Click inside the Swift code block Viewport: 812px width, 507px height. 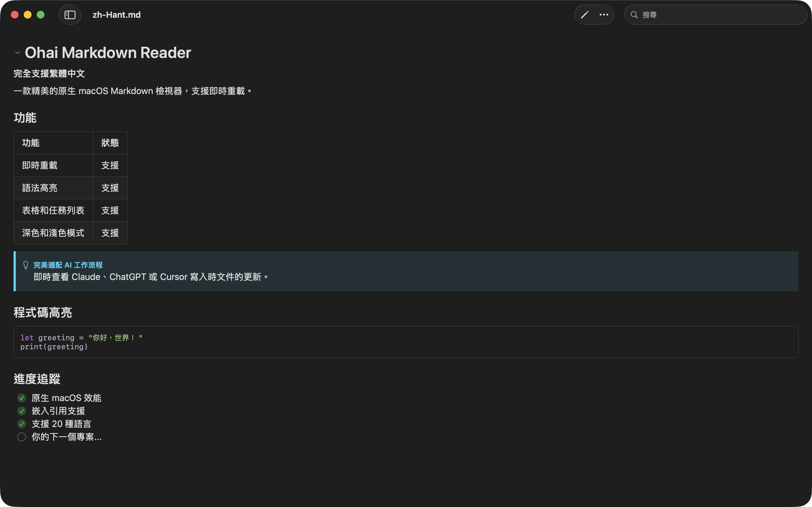(403, 342)
